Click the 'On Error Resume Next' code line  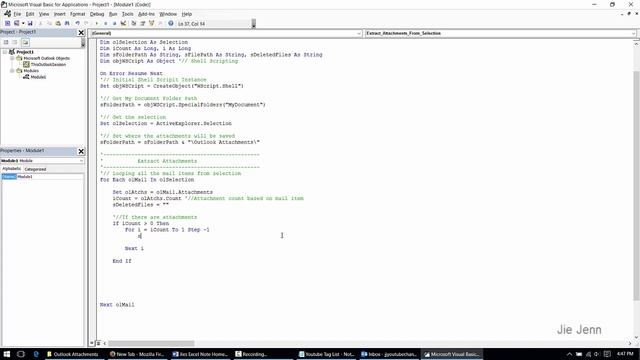coord(131,73)
